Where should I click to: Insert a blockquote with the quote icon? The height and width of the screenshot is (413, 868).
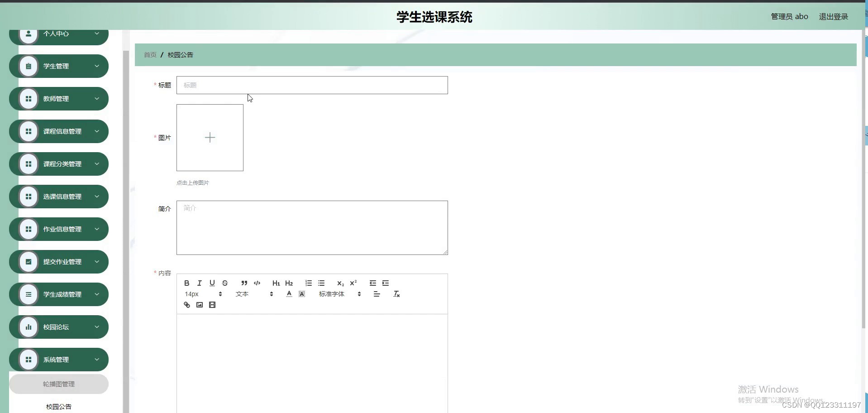pos(244,283)
